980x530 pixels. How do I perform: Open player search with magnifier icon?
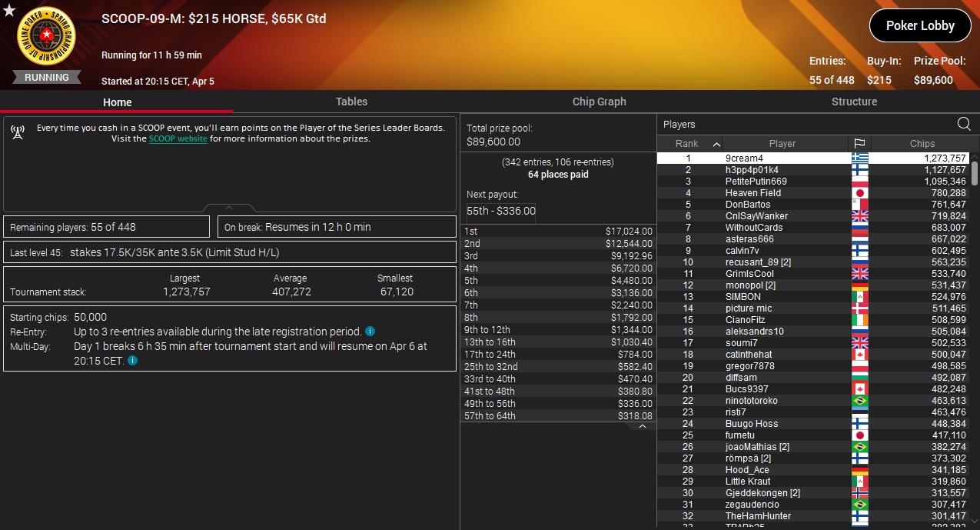coord(964,124)
